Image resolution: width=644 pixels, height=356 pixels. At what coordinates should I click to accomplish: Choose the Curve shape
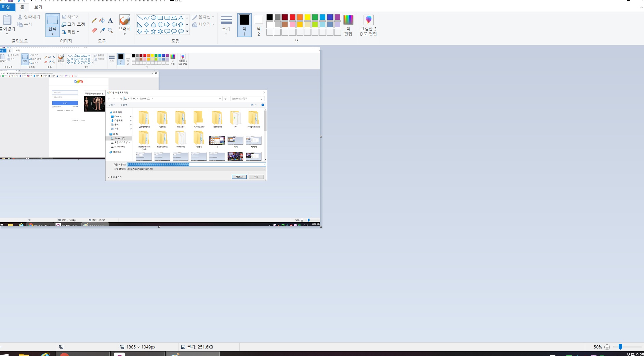pos(146,18)
